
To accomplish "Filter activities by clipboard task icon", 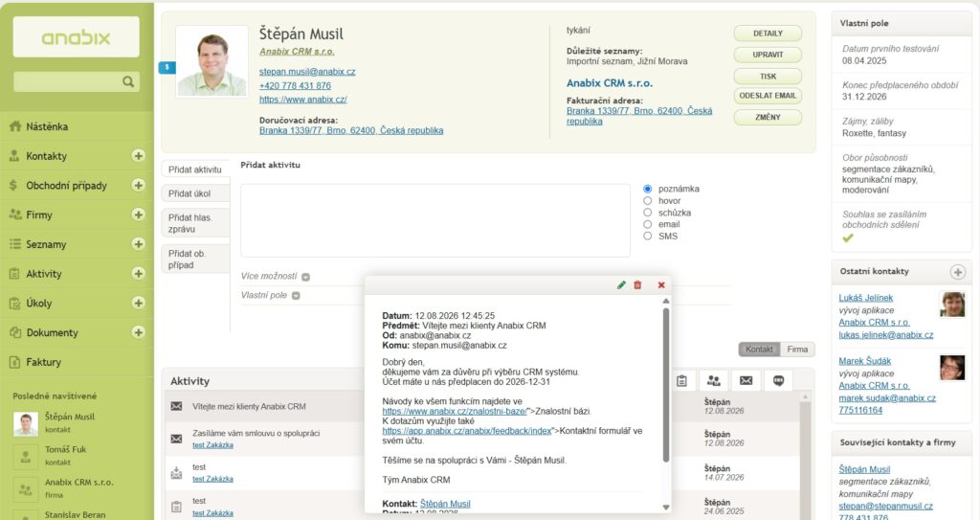I will click(x=681, y=380).
